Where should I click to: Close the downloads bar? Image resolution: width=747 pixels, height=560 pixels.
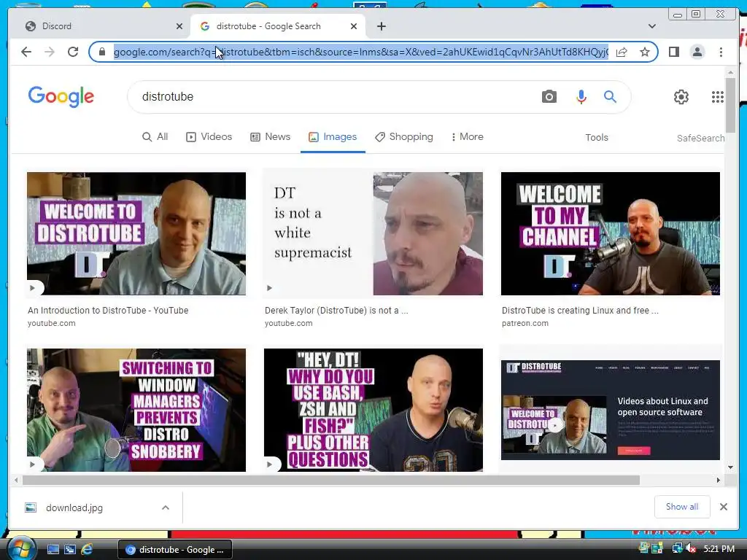(x=723, y=507)
